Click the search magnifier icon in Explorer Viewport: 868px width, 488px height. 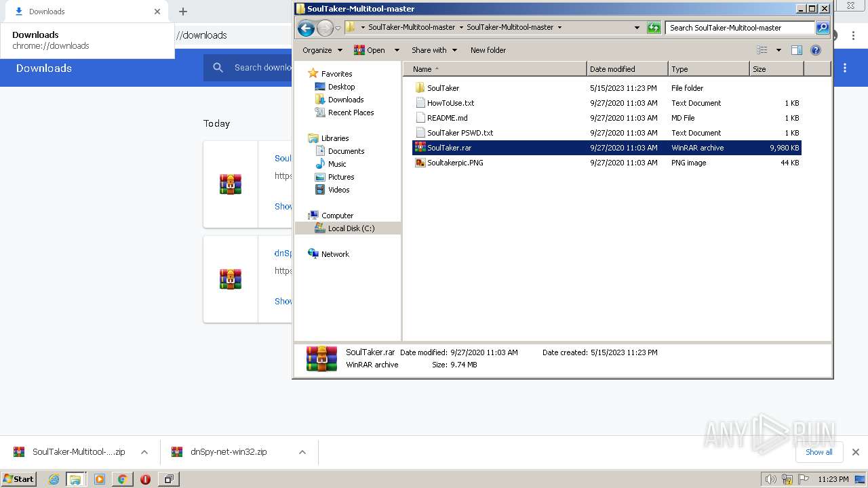(x=823, y=28)
